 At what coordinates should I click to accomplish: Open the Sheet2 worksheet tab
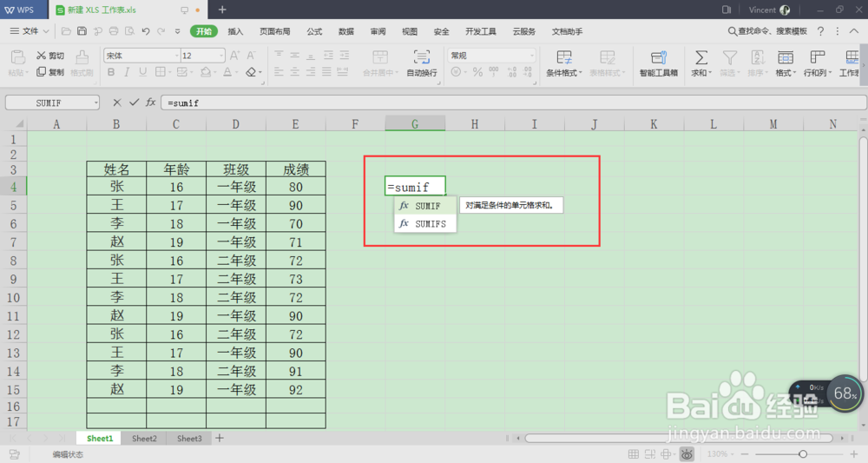point(144,438)
